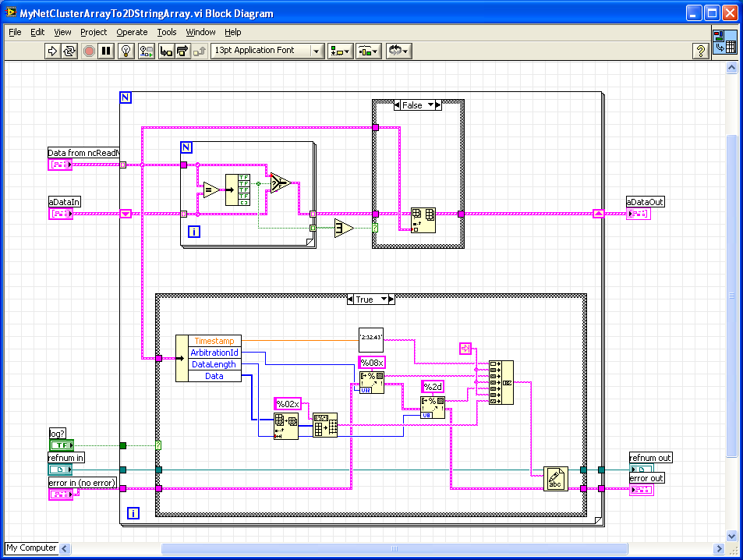Click the Step Into button
Image resolution: width=743 pixels, height=560 pixels.
[x=165, y=51]
